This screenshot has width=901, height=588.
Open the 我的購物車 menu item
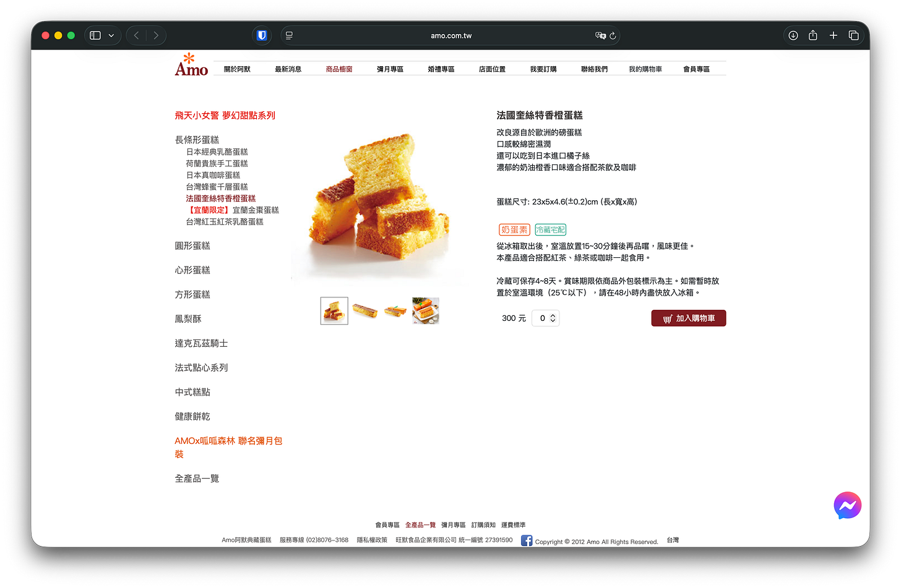click(x=645, y=69)
